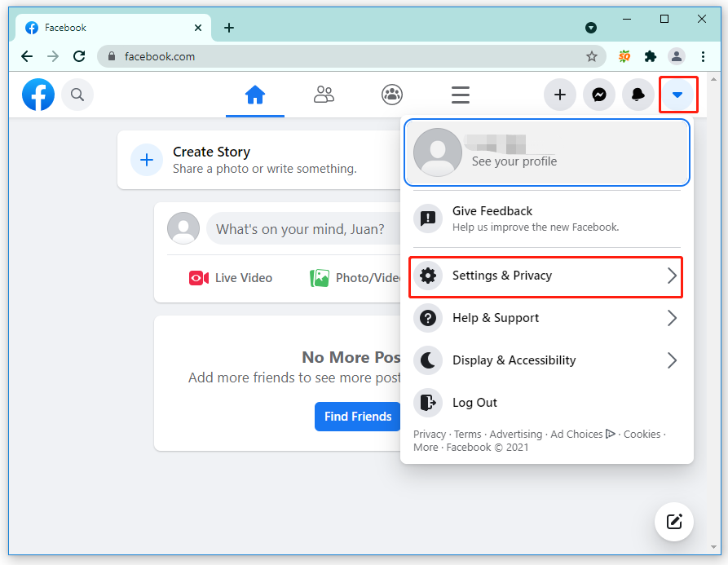Open the Cookies footer link

click(642, 434)
